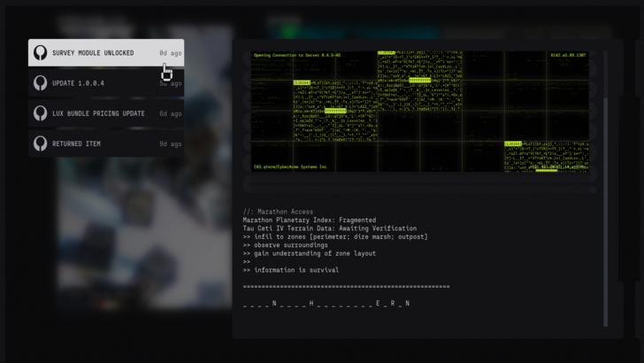Open the Survey Module Unlocked message
The image size is (644, 363).
pyautogui.click(x=93, y=53)
